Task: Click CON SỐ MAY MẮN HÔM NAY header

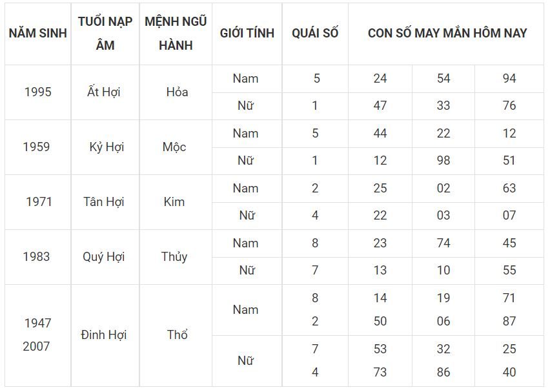Action: pyautogui.click(x=446, y=34)
